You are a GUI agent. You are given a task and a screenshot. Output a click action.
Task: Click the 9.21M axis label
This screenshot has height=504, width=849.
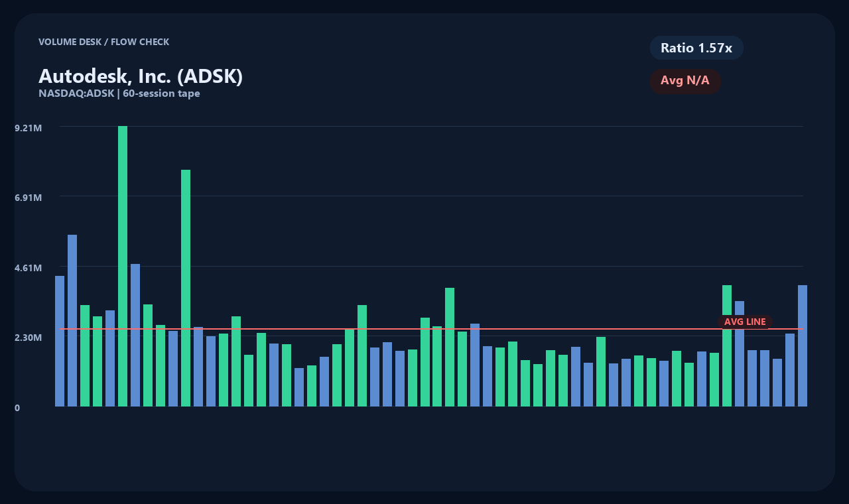point(29,127)
